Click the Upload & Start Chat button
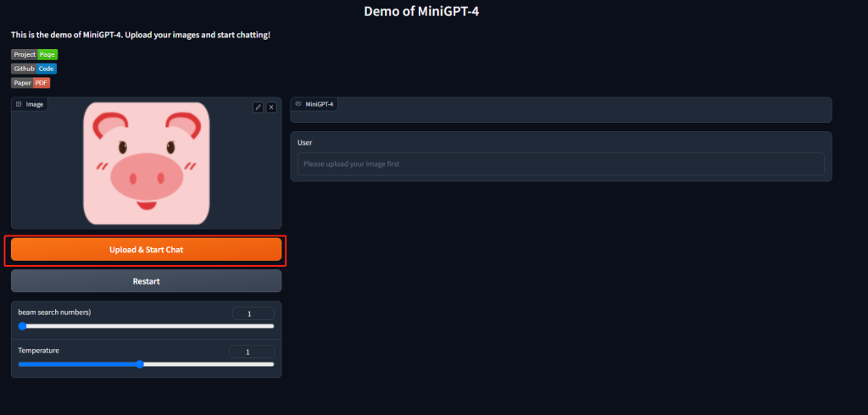Viewport: 868px width, 415px height. pyautogui.click(x=146, y=250)
